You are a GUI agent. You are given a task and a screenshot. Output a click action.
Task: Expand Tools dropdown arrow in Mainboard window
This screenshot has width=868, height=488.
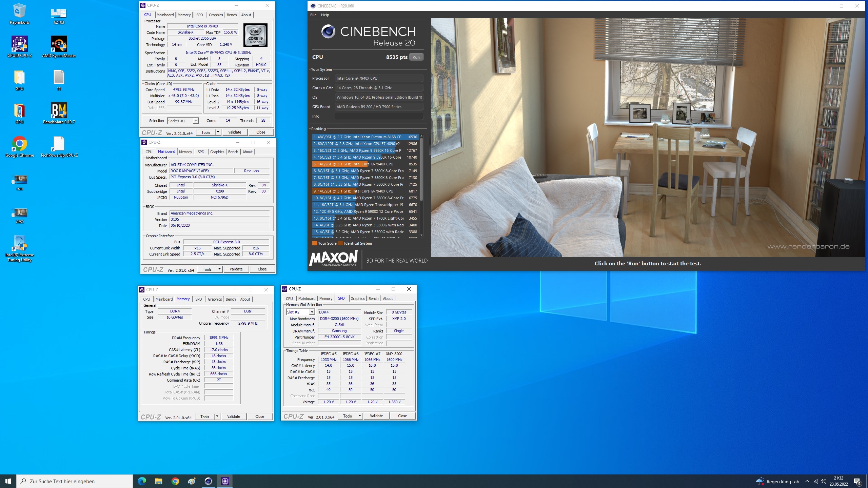pos(219,269)
